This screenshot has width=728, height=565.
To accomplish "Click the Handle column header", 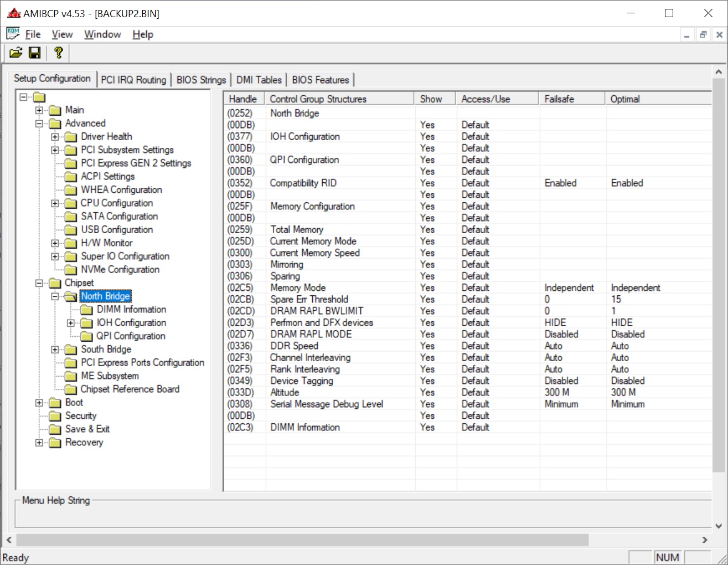I will [x=243, y=99].
